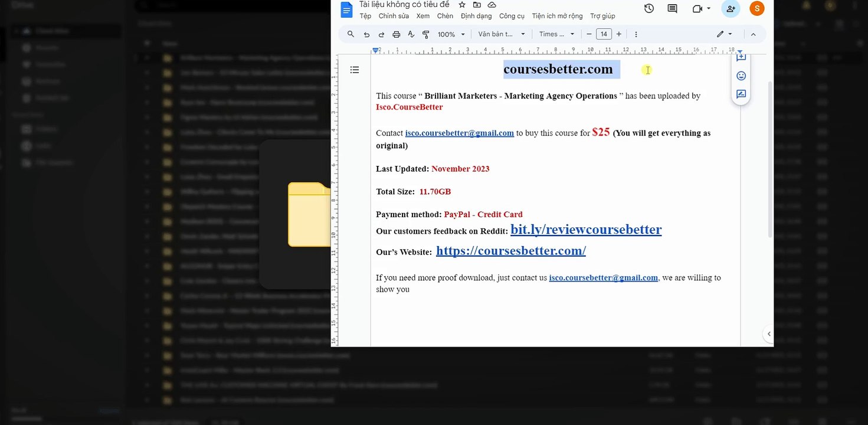This screenshot has height=425, width=868.
Task: Click the search menus magnifier icon
Action: (351, 34)
